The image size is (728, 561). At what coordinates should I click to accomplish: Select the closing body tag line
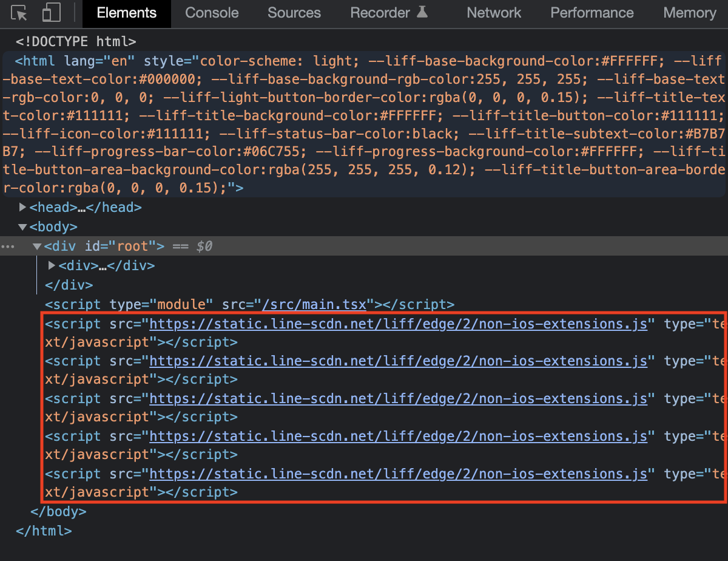click(58, 511)
